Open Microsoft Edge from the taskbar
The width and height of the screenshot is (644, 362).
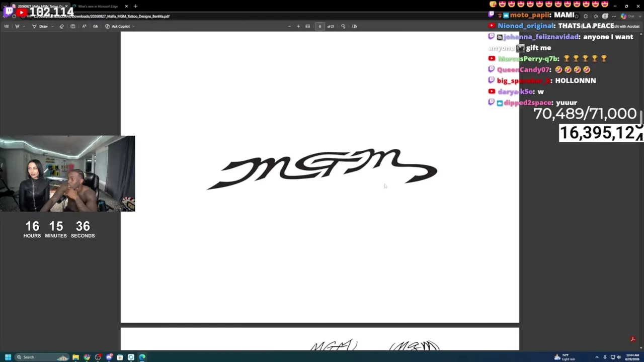coord(142,357)
